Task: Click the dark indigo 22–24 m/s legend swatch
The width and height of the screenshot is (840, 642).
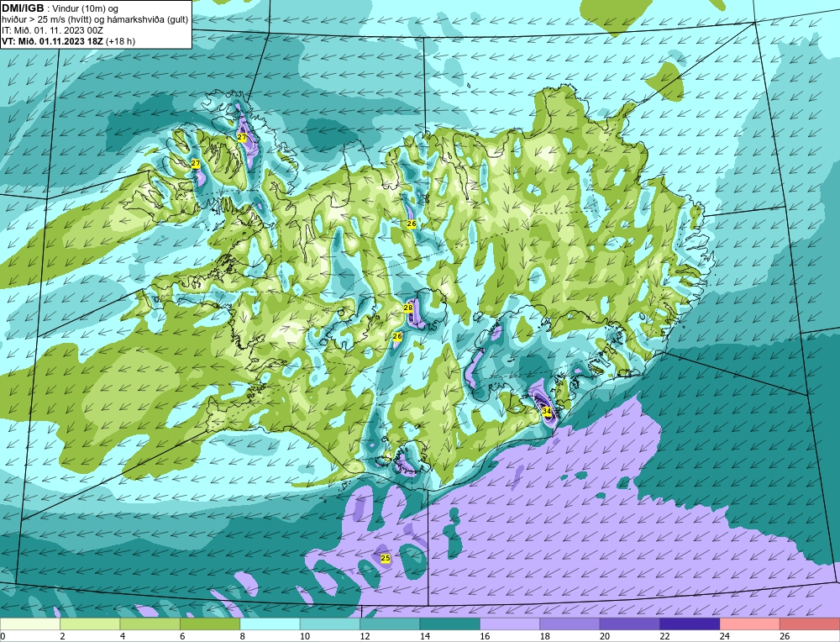Action: coord(690,624)
